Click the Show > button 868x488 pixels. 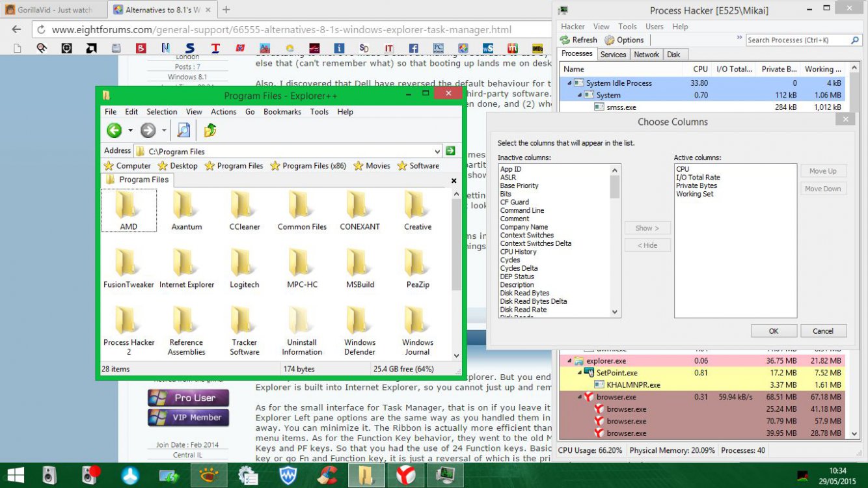pyautogui.click(x=647, y=228)
